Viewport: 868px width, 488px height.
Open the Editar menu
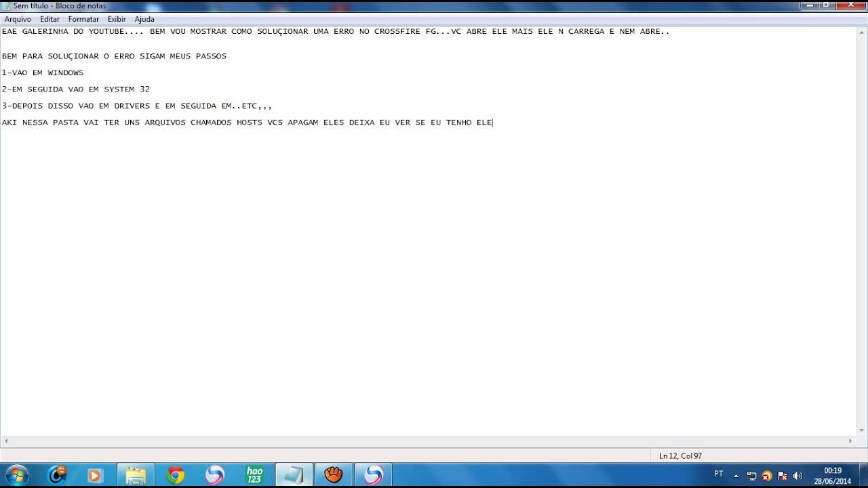[x=50, y=19]
